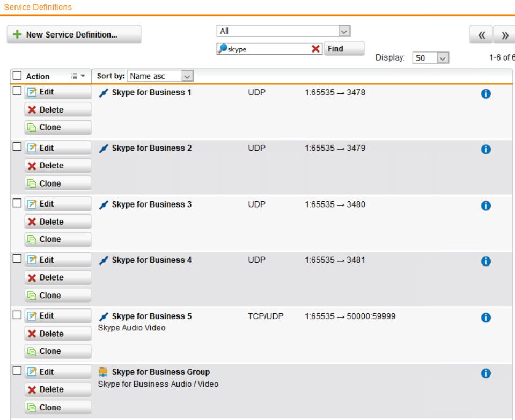
Task: Click the magnifier icon in the search field
Action: 222,49
